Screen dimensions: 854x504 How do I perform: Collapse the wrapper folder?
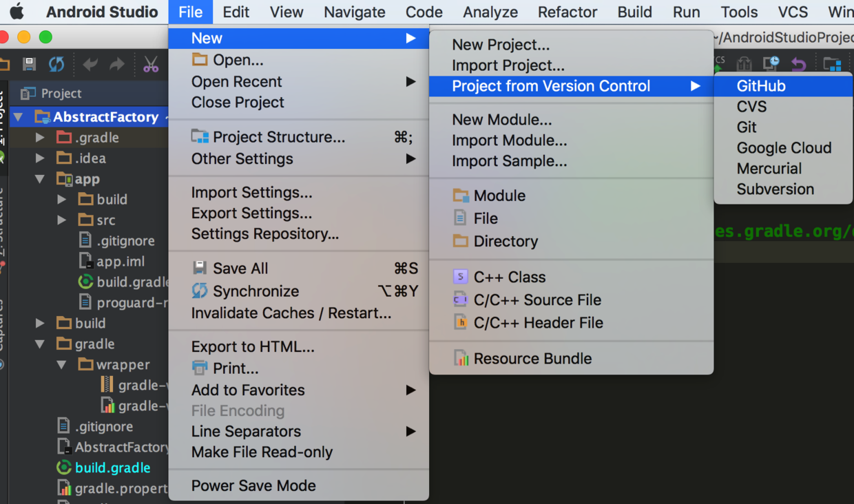(62, 364)
